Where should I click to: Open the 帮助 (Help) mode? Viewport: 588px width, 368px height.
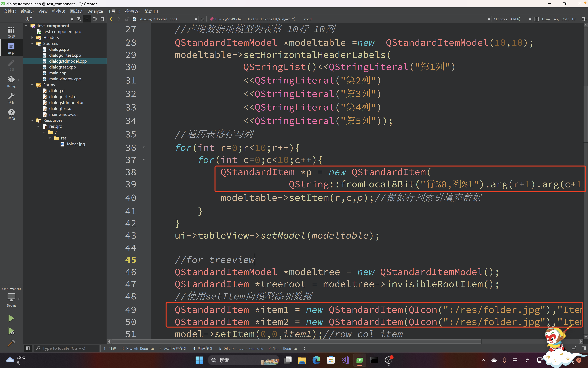tap(11, 114)
